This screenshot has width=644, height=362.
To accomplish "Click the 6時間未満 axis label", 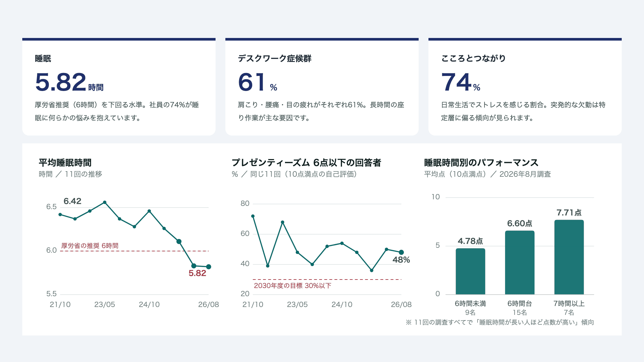I will [x=470, y=304].
